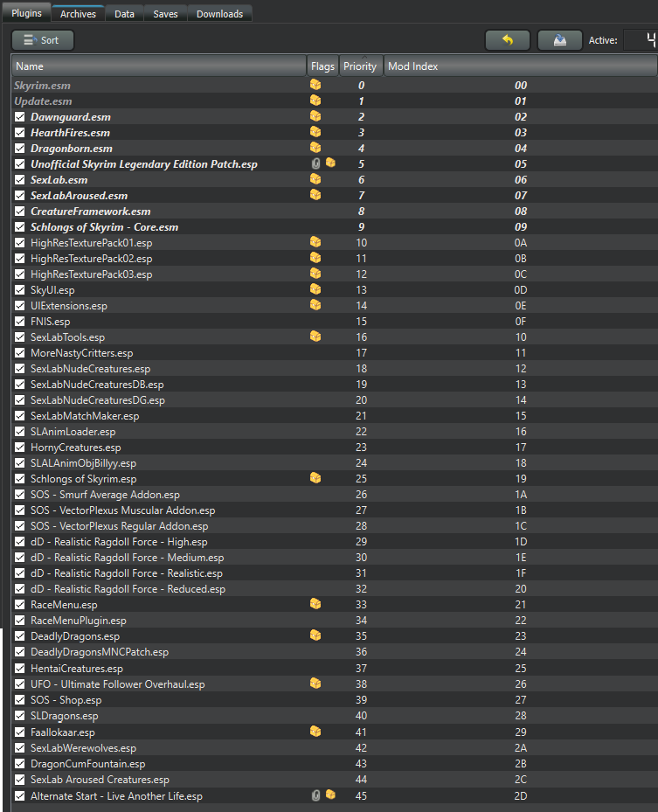Open the Downloads tab
Screen dimensions: 658x812
click(x=219, y=14)
